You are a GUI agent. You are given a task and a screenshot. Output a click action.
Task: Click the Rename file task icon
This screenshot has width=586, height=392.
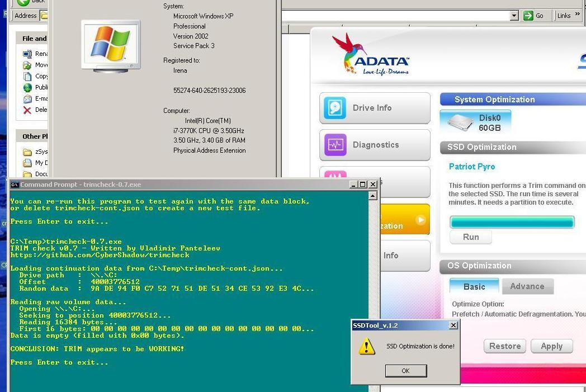coord(27,54)
